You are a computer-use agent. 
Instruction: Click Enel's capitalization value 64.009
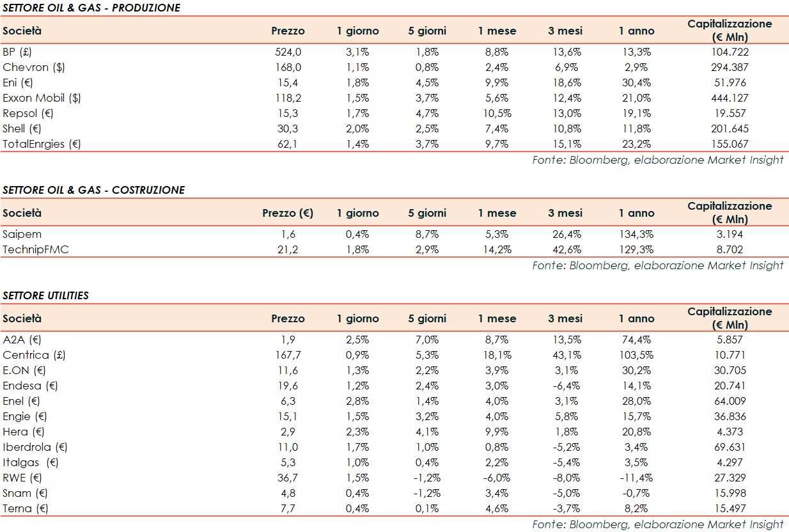[730, 401]
